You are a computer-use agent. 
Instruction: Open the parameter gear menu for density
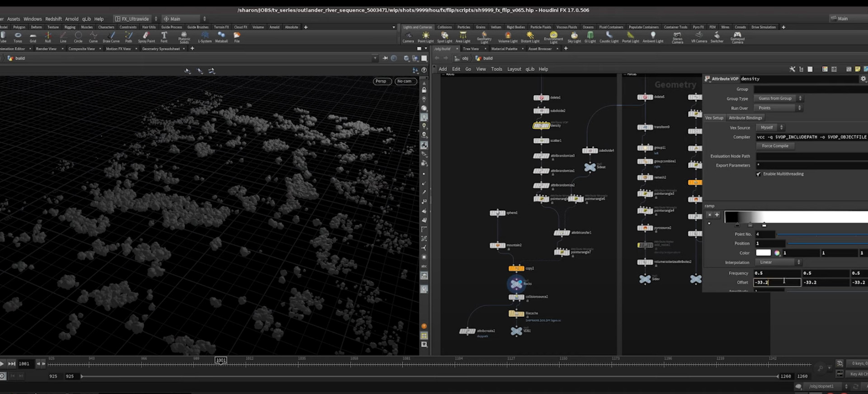[x=863, y=79]
